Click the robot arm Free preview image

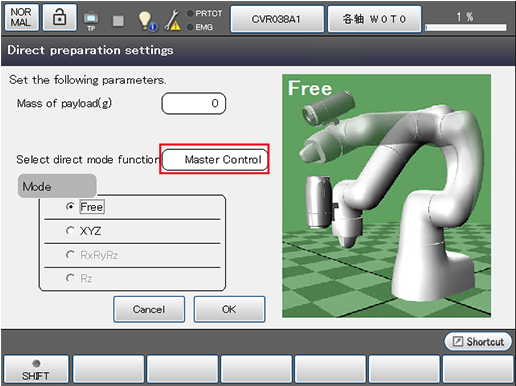(386, 196)
